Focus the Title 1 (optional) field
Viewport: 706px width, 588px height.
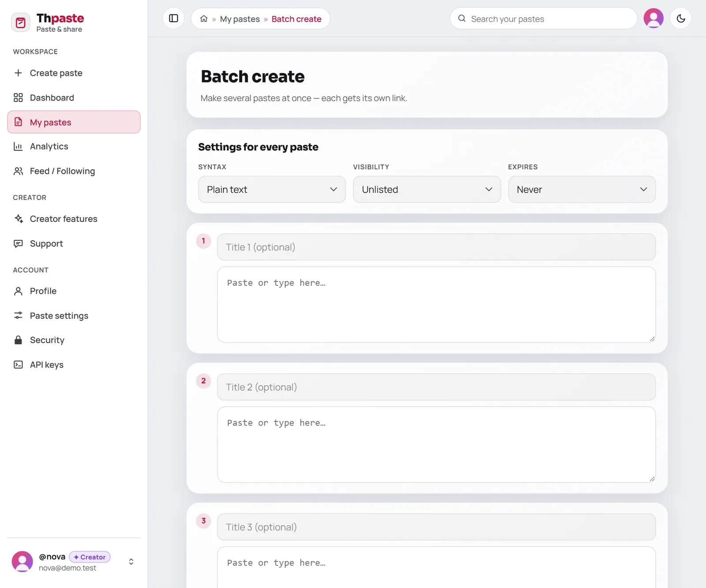(x=436, y=247)
